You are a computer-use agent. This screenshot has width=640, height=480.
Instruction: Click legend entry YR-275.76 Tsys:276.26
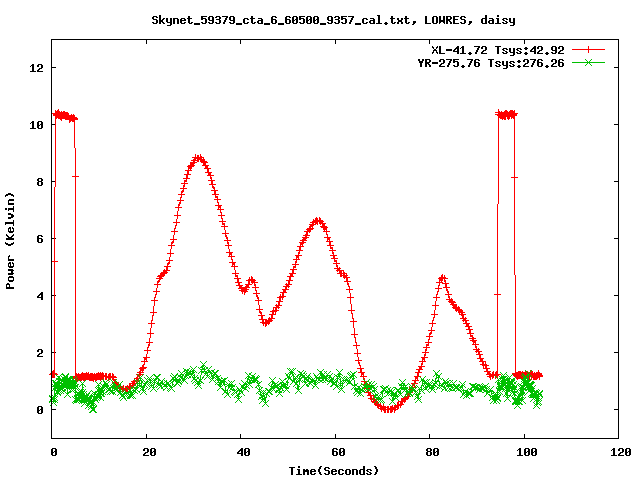[491, 63]
